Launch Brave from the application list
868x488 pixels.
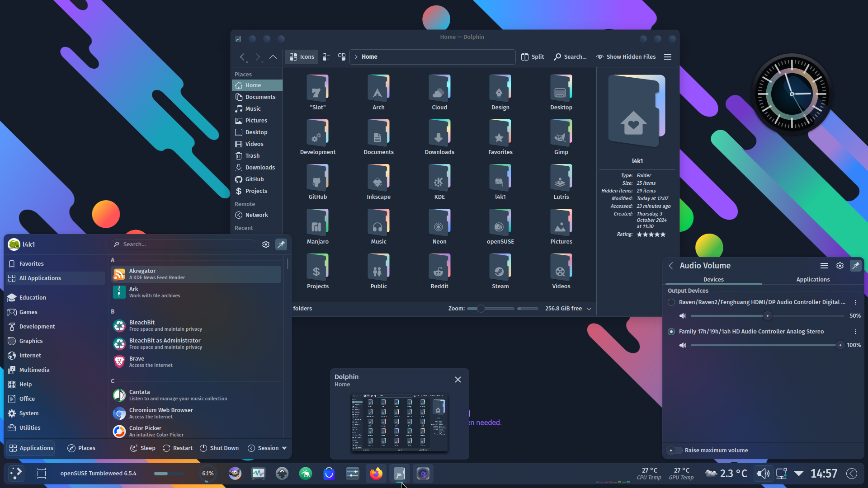pyautogui.click(x=196, y=362)
